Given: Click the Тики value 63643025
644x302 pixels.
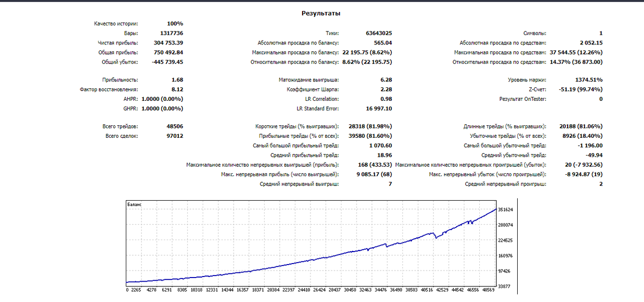Looking at the screenshot, I should pyautogui.click(x=379, y=33).
